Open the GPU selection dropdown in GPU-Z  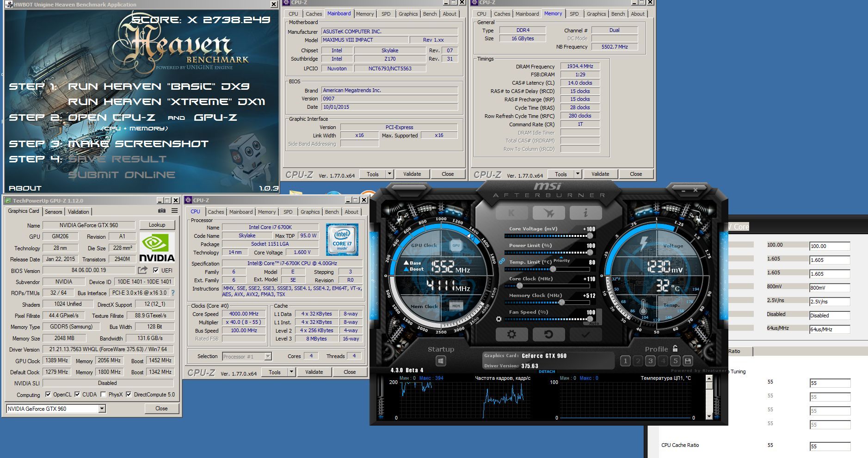[x=102, y=408]
